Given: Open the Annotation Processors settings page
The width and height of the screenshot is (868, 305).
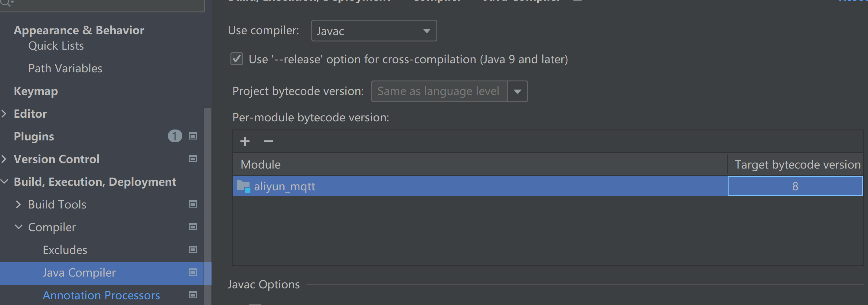Looking at the screenshot, I should (101, 295).
